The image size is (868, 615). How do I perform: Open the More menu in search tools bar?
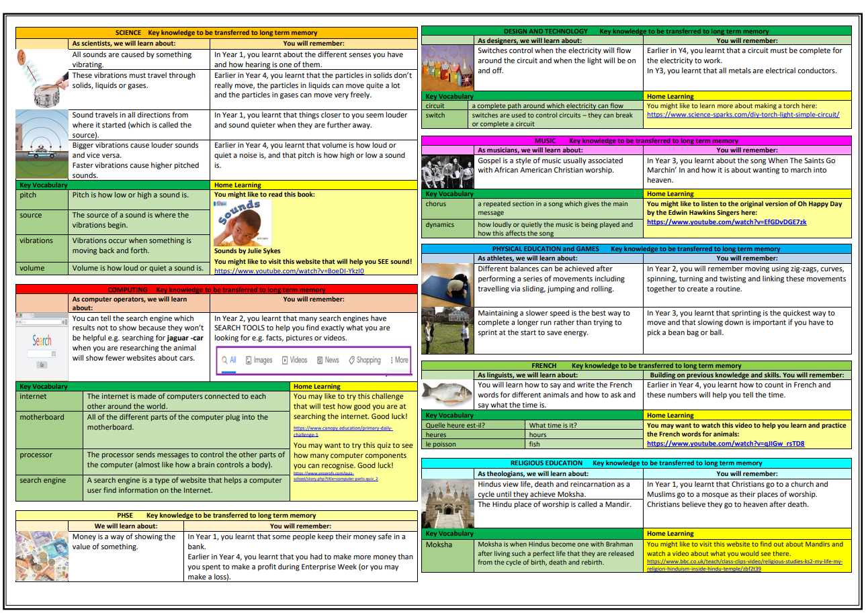[x=398, y=361]
